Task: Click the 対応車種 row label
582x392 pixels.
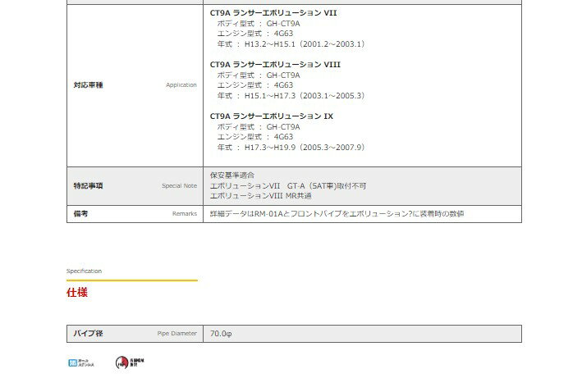Action: (89, 84)
